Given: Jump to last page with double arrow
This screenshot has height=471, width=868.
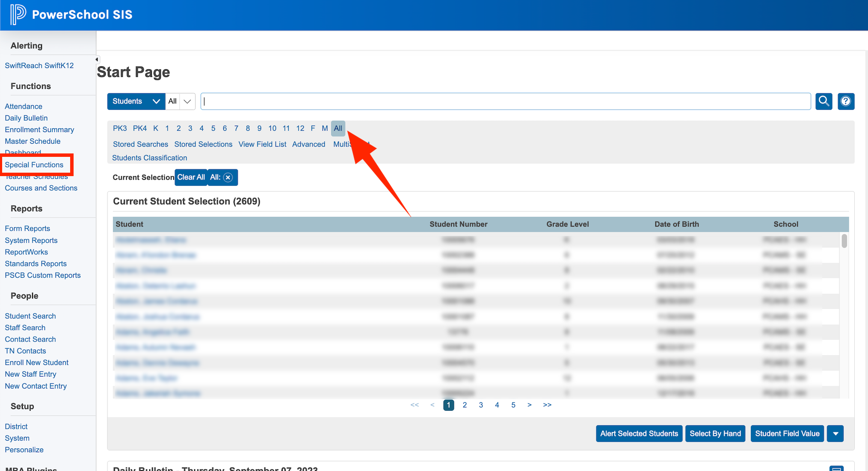Looking at the screenshot, I should pos(547,405).
